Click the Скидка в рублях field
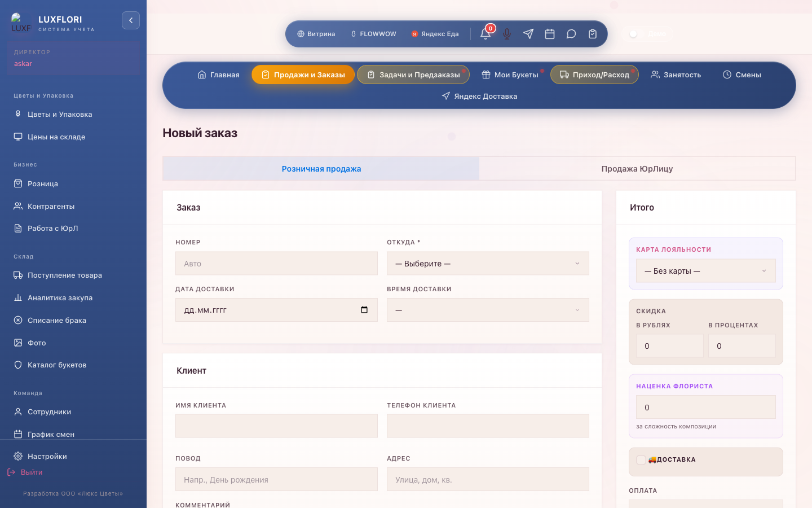 pyautogui.click(x=670, y=345)
